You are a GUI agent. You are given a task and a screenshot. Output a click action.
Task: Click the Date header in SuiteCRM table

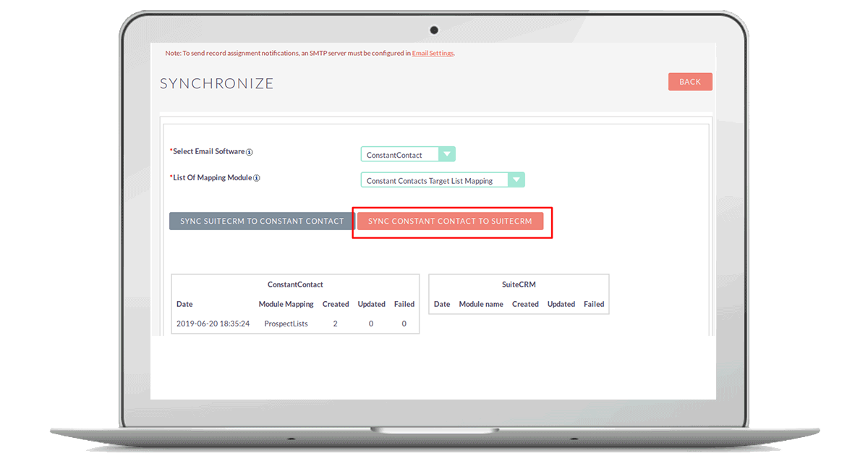point(442,304)
